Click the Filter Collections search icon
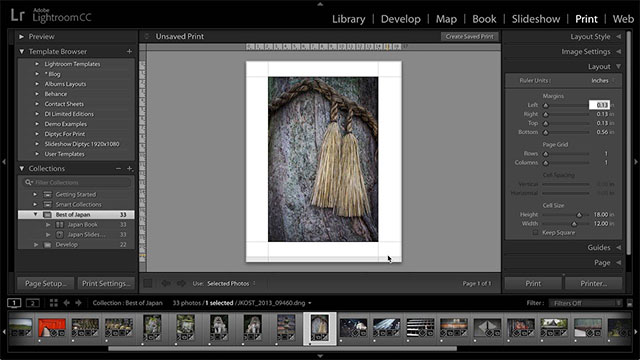 tap(29, 182)
